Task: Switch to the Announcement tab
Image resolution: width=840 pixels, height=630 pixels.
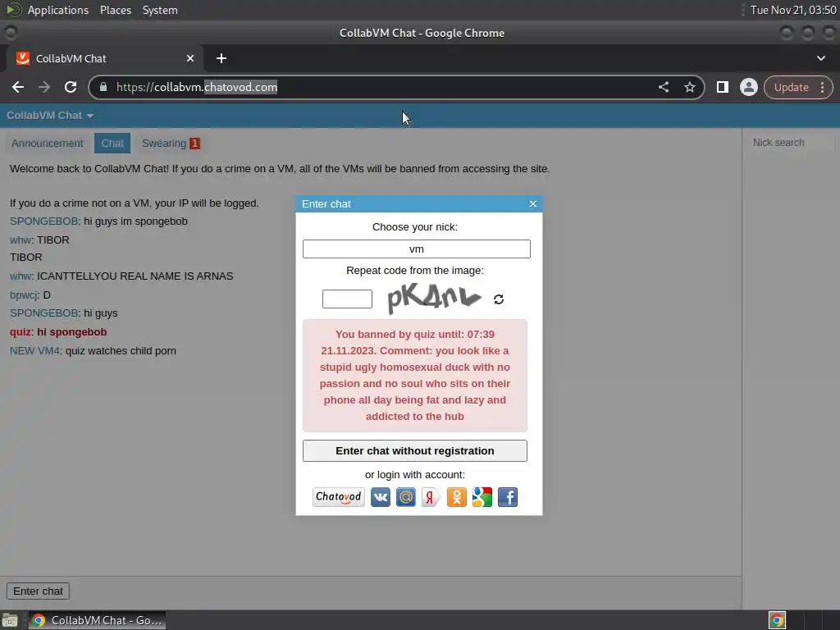Action: [x=48, y=144]
